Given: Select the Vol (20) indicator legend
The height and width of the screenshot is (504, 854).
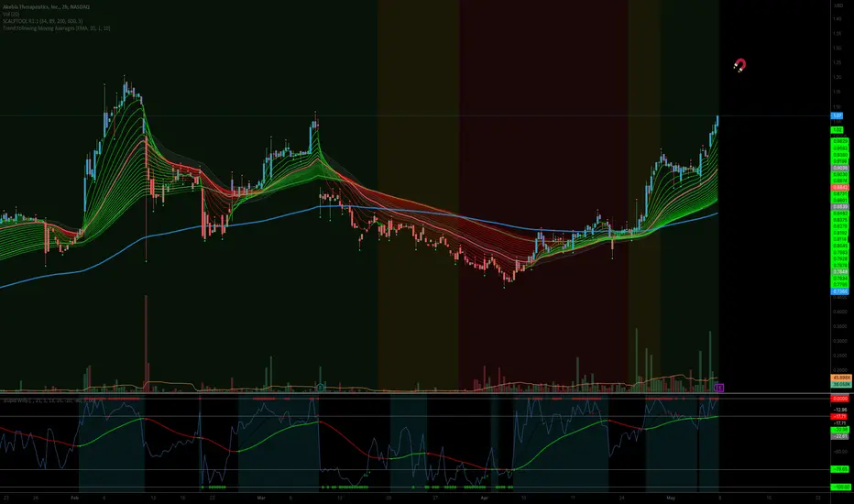Looking at the screenshot, I should tap(11, 14).
